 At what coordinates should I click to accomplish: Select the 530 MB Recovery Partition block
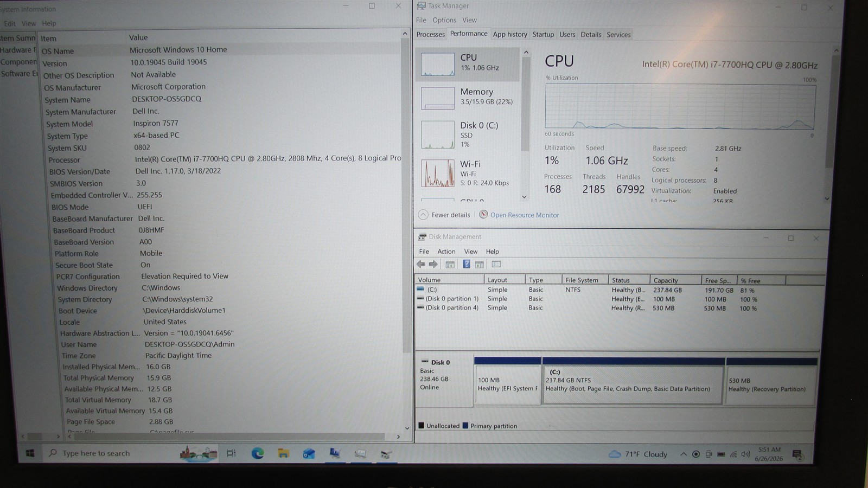(x=771, y=384)
